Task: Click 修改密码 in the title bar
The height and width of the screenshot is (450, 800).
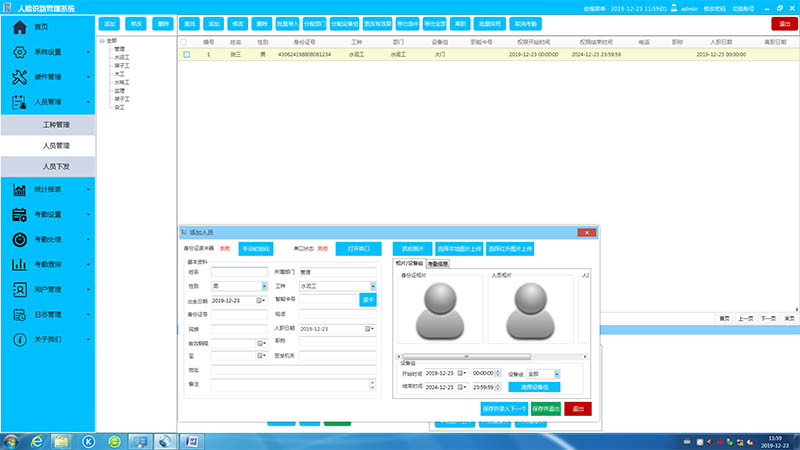Action: point(714,9)
